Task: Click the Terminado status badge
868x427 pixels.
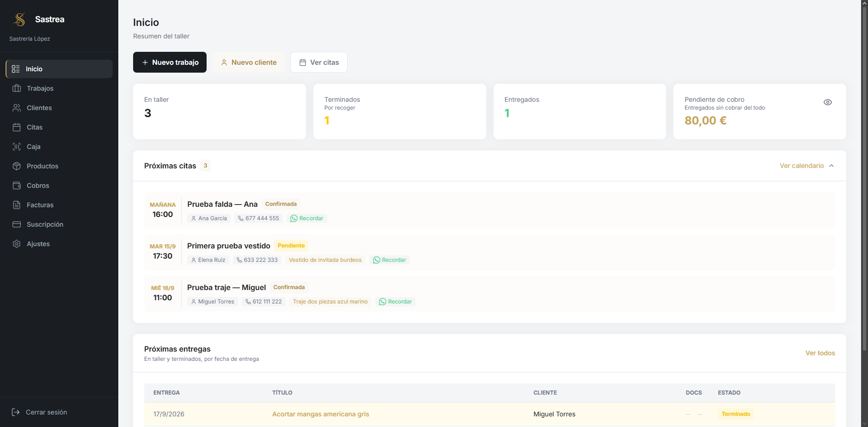Action: point(736,414)
